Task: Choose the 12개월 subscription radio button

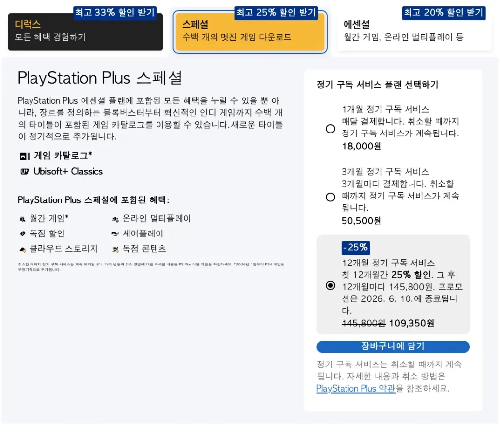Action: click(330, 285)
